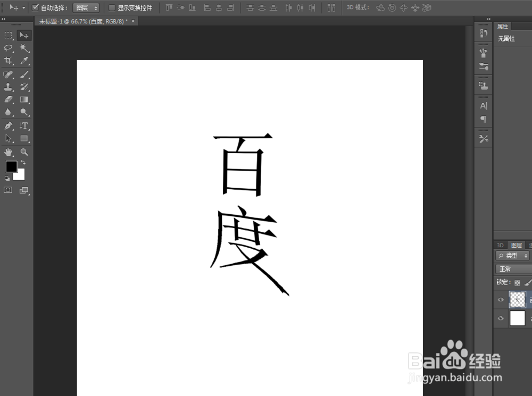
Task: Open the 正常 blend mode dropdown
Action: [x=514, y=269]
